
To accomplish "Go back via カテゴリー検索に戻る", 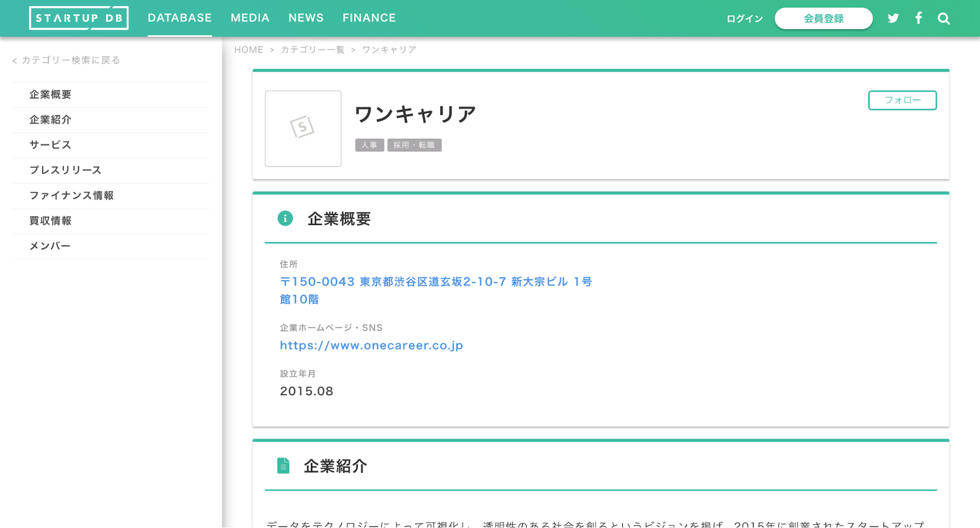I will coord(66,60).
